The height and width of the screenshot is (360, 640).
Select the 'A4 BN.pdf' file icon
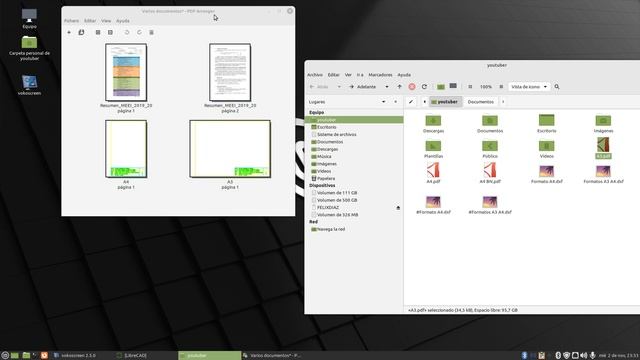490,170
